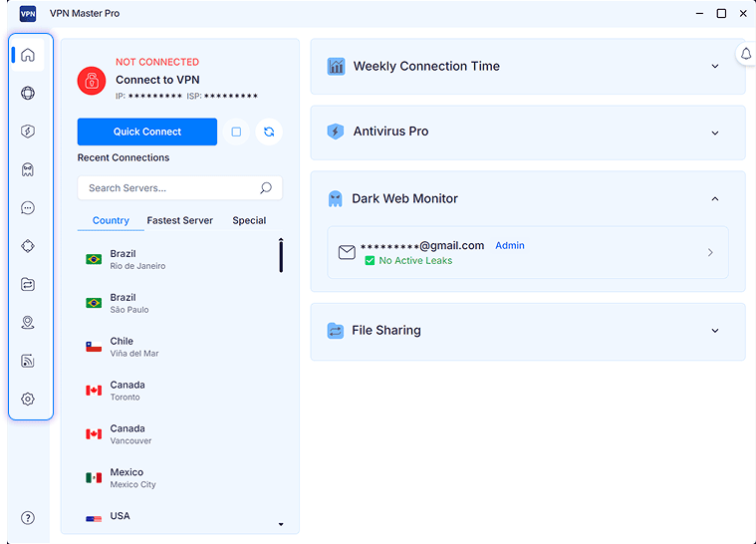Screen dimensions: 756x544
Task: Open the file sharing folder sidebar icon
Action: 28,285
